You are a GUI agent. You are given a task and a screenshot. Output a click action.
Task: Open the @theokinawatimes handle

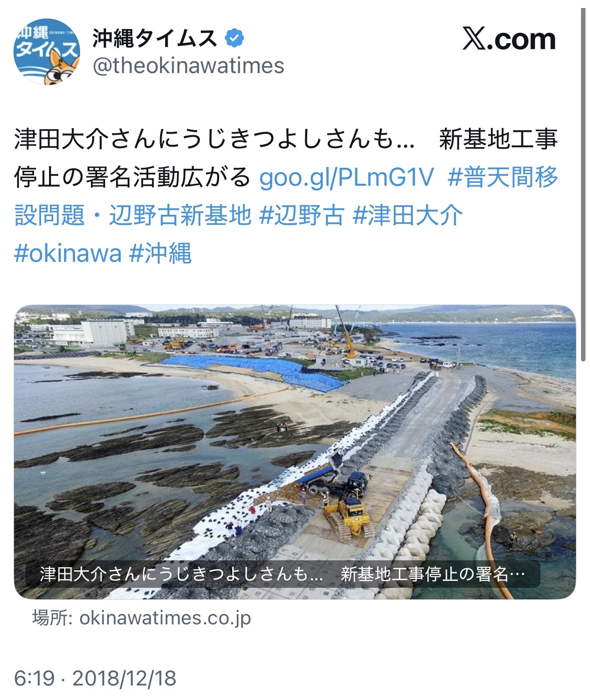point(188,66)
